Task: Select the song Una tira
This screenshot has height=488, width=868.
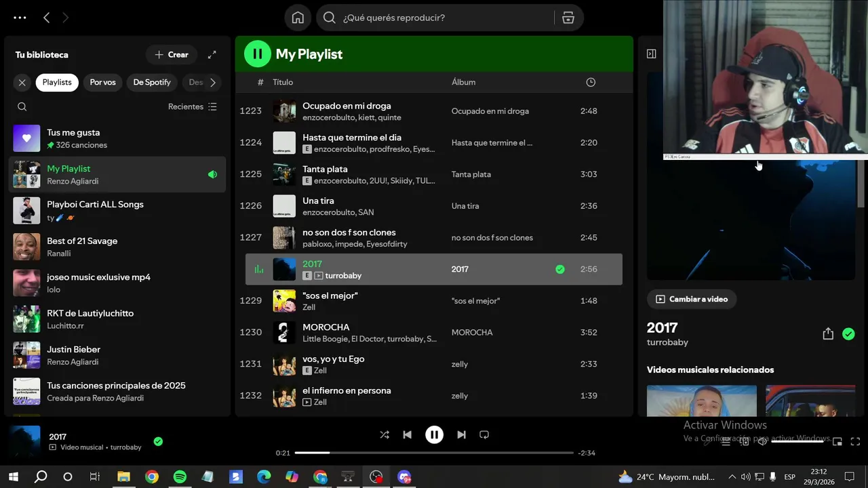Action: (434, 206)
